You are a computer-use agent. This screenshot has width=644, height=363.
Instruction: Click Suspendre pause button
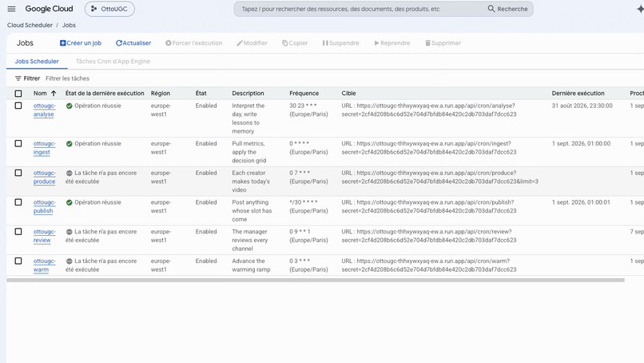tap(341, 42)
